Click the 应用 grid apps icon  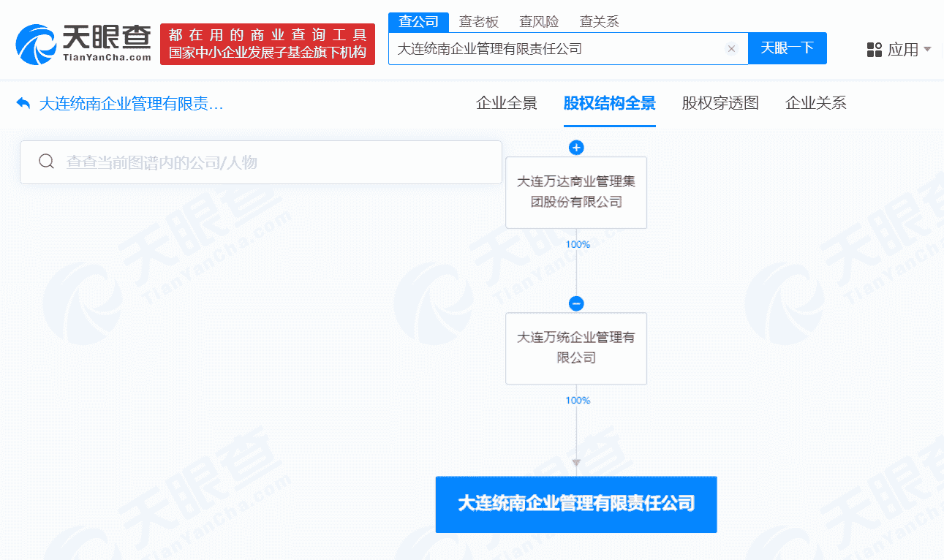click(874, 50)
